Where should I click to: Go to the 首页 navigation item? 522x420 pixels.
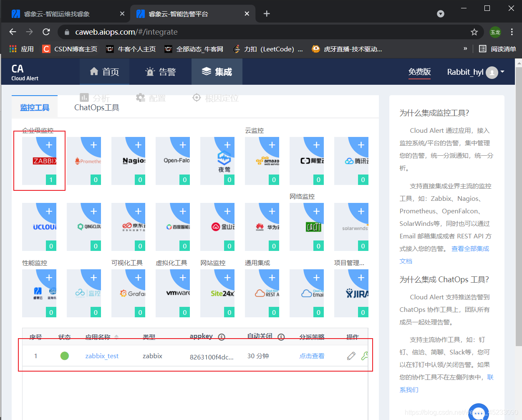coord(104,72)
